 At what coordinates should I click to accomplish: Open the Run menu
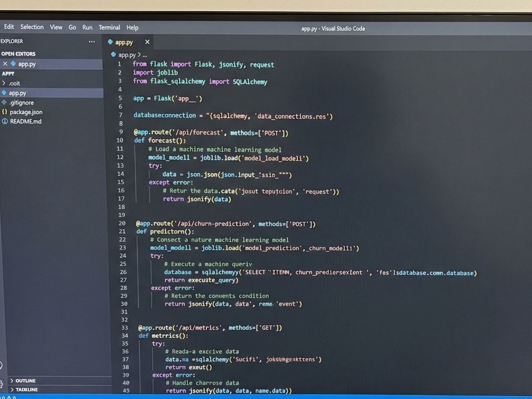87,28
